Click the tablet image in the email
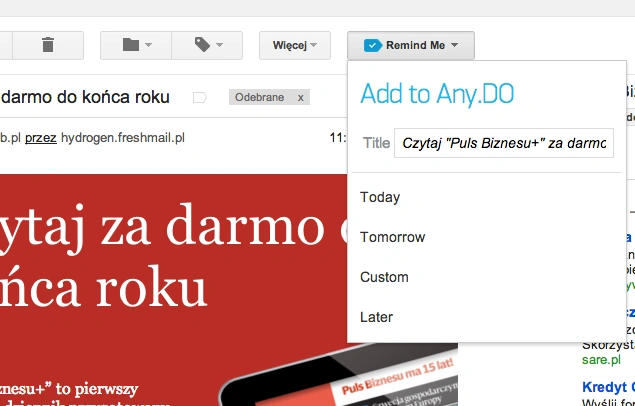Image resolution: width=635 pixels, height=406 pixels. [x=339, y=375]
